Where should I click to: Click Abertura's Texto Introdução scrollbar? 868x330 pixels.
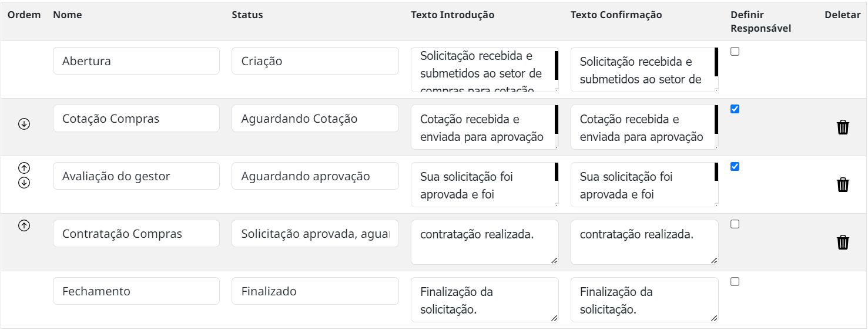click(556, 66)
